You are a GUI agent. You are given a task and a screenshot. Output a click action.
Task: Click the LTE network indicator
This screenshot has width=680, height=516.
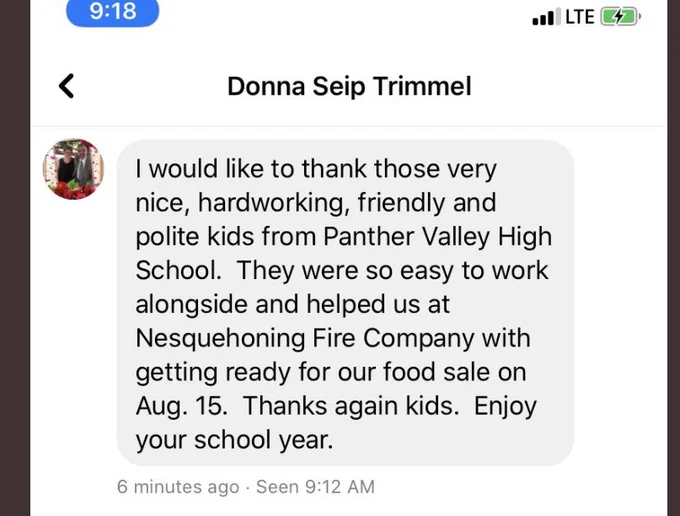pyautogui.click(x=580, y=17)
